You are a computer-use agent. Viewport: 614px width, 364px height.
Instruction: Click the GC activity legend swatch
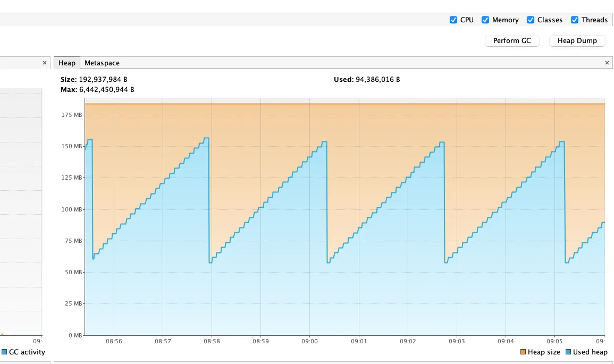(x=4, y=352)
